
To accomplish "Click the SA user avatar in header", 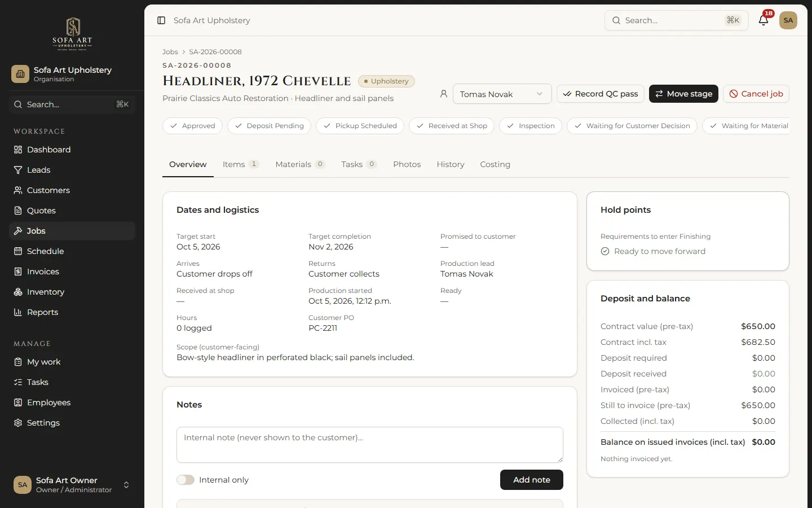I will 788,20.
